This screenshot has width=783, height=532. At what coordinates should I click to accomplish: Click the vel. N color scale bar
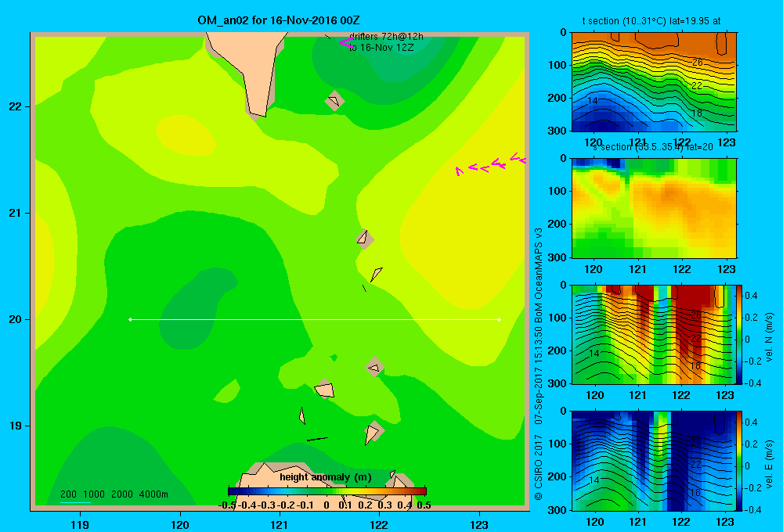740,334
